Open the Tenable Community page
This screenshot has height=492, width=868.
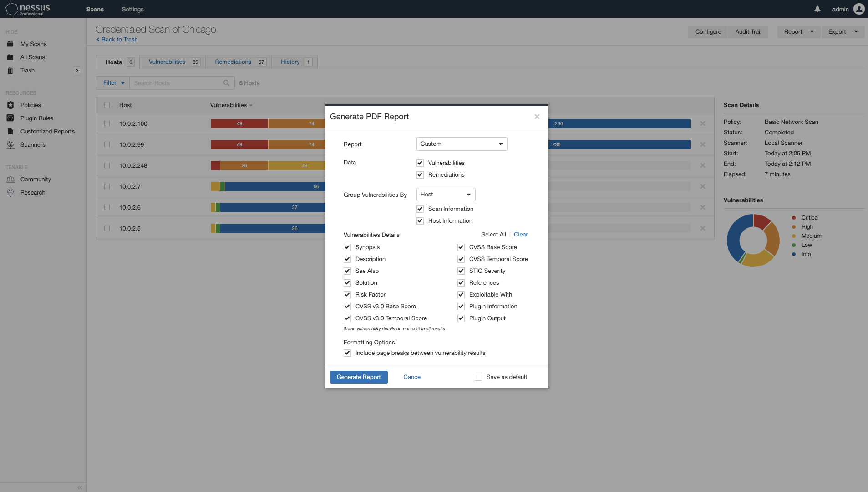[x=36, y=179]
